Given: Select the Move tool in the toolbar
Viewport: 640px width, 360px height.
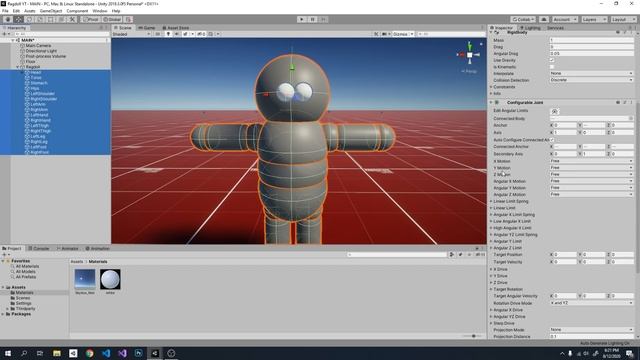Looking at the screenshot, I should click(x=18, y=19).
